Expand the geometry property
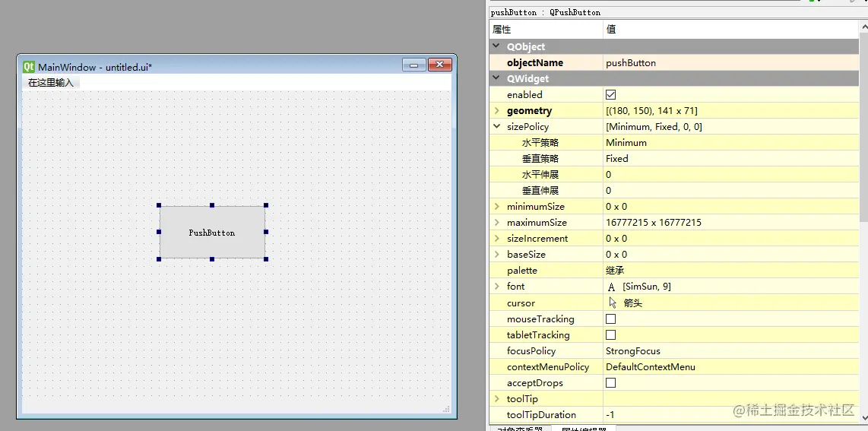Viewport: 868px width, 431px height. pyautogui.click(x=496, y=111)
